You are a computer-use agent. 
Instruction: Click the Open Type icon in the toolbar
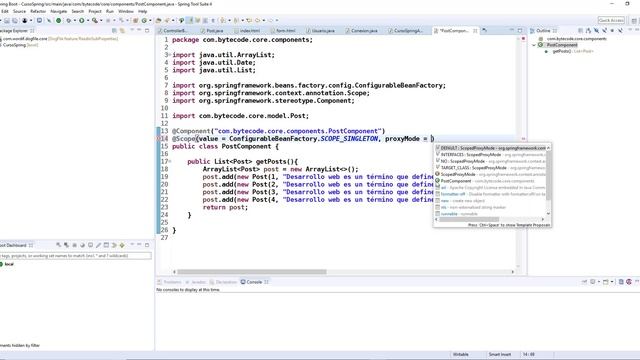(158, 20)
